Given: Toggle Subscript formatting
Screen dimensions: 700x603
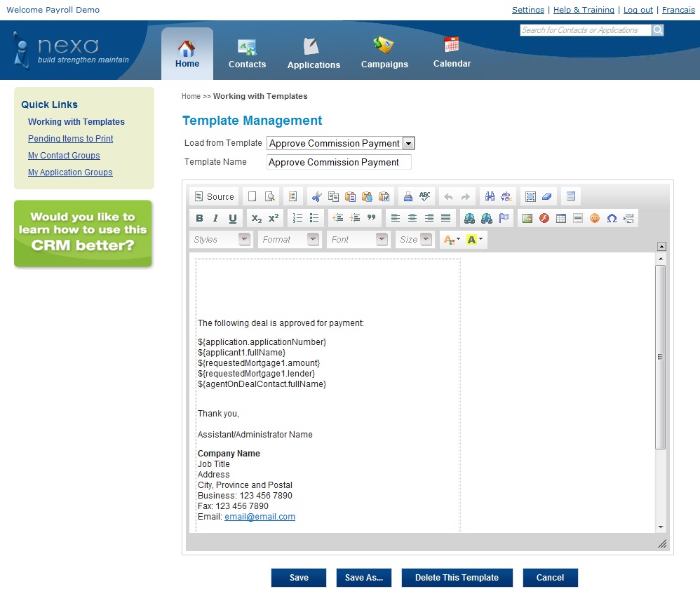Looking at the screenshot, I should [x=256, y=218].
